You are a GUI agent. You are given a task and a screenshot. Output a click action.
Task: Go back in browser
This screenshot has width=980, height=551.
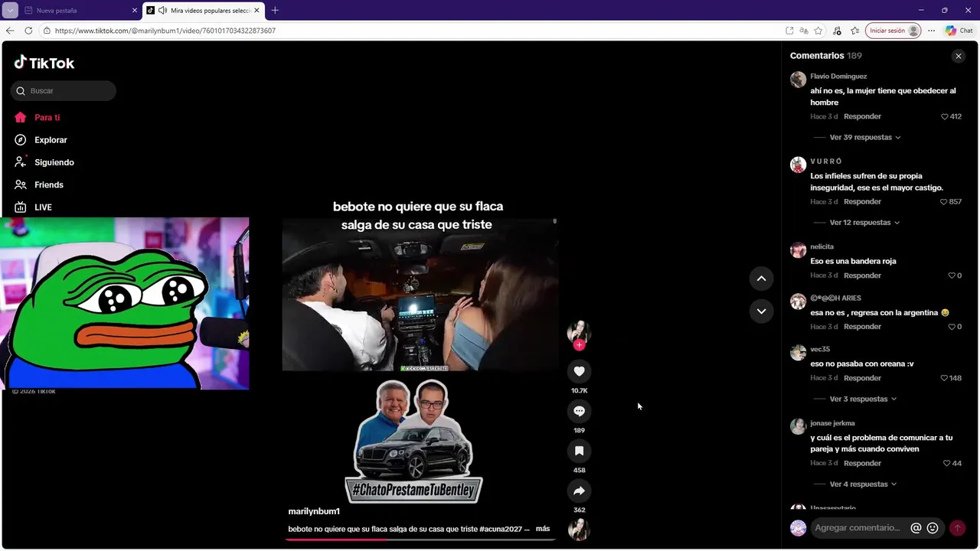click(10, 31)
